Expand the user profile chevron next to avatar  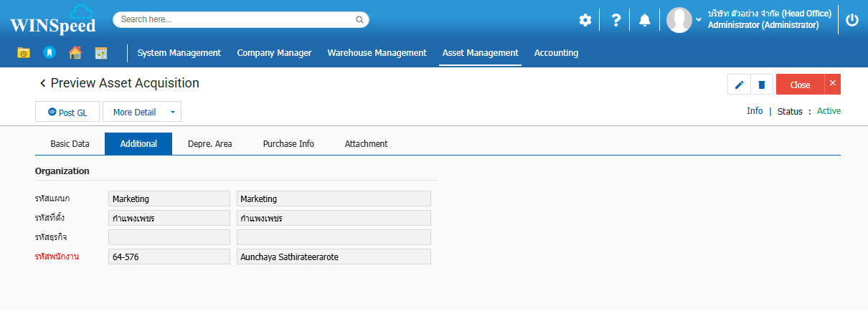pos(699,20)
